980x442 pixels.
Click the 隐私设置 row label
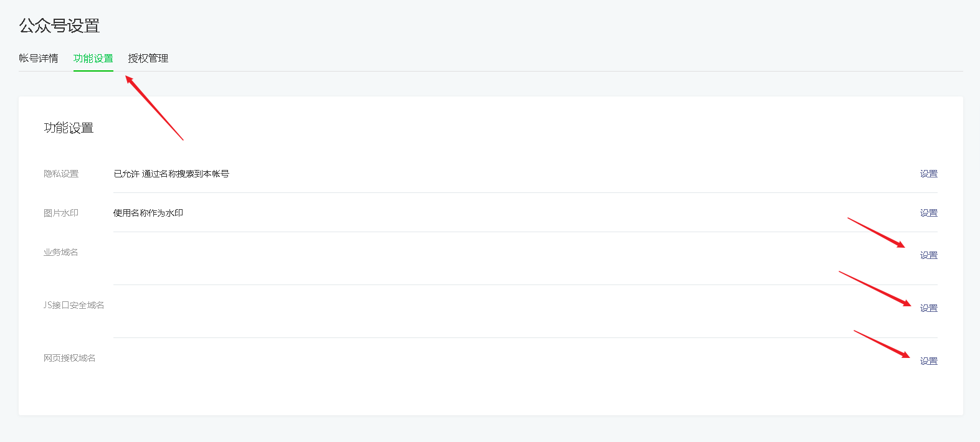coord(61,174)
